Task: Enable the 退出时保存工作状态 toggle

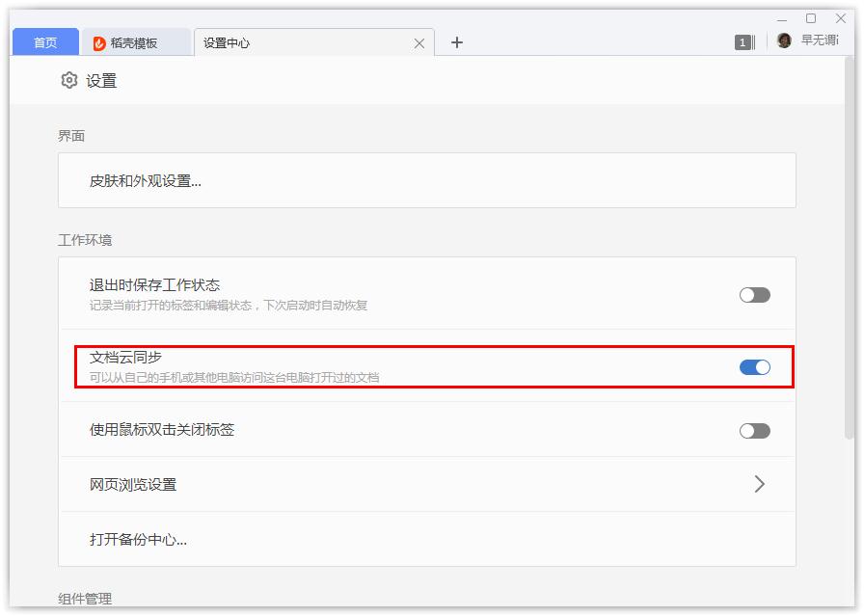Action: click(x=754, y=294)
